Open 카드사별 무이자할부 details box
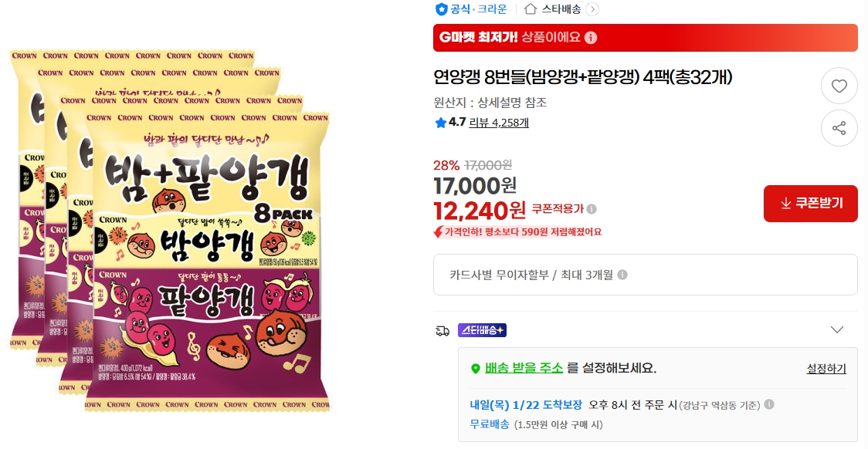This screenshot has width=868, height=449. 645,275
